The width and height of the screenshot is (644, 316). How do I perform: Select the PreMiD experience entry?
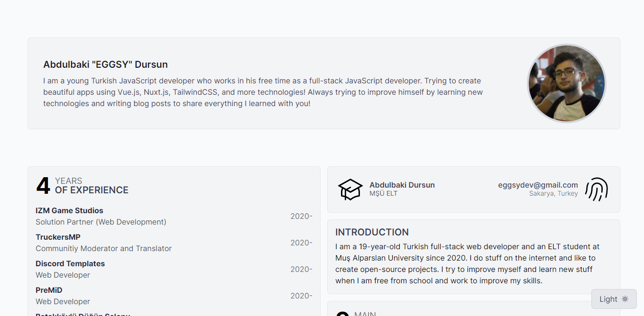(x=49, y=290)
